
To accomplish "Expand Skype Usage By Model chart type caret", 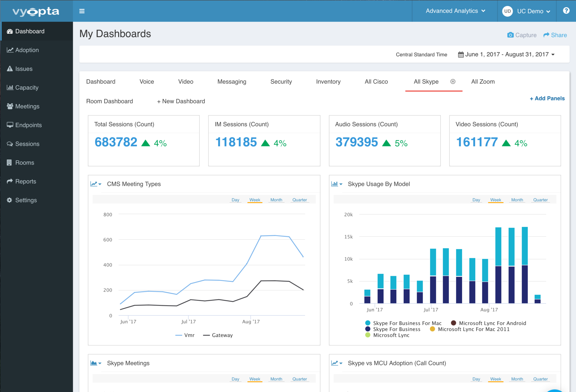I will 341,184.
